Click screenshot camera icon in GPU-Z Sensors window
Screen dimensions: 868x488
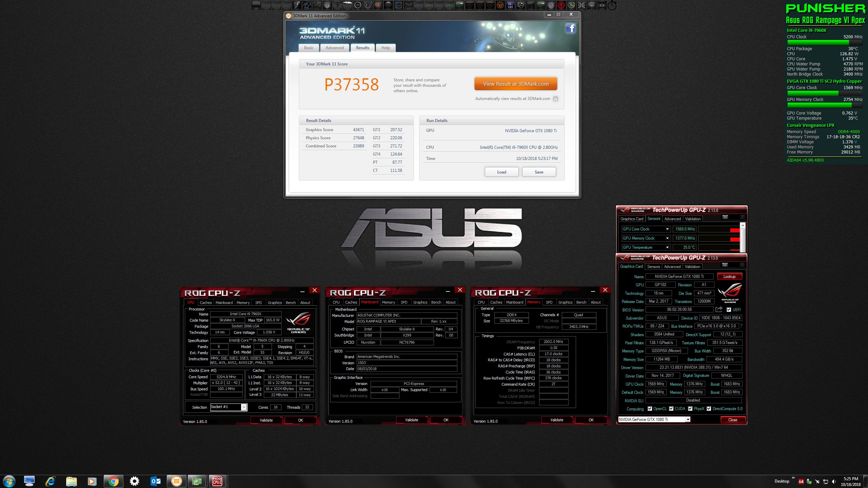pos(725,217)
